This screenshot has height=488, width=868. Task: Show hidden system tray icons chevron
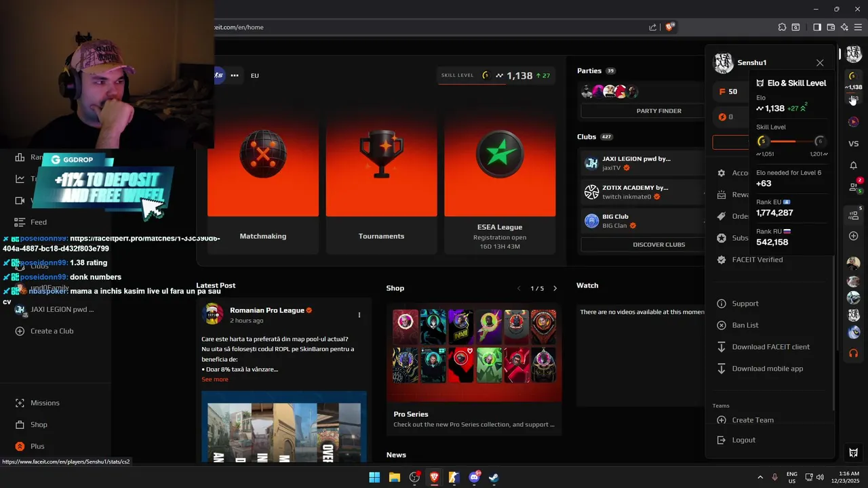(x=759, y=476)
